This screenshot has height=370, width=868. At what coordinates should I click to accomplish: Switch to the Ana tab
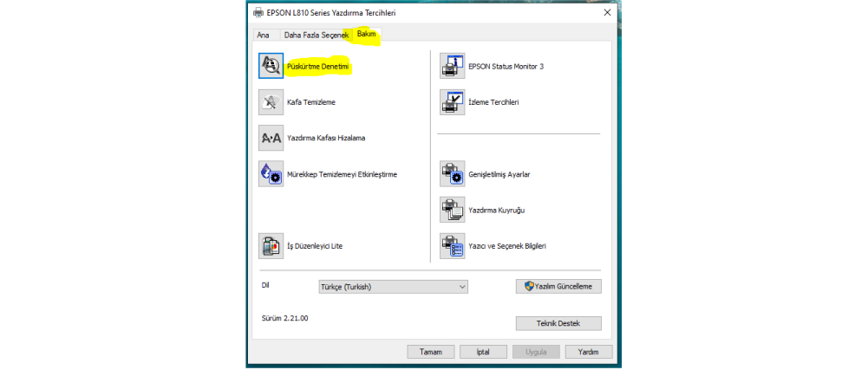[x=264, y=35]
